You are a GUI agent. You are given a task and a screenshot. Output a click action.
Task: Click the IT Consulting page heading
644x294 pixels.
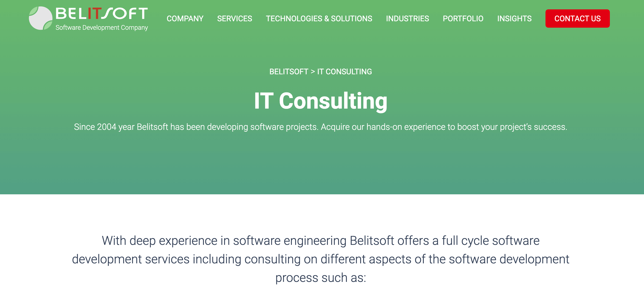pyautogui.click(x=321, y=101)
